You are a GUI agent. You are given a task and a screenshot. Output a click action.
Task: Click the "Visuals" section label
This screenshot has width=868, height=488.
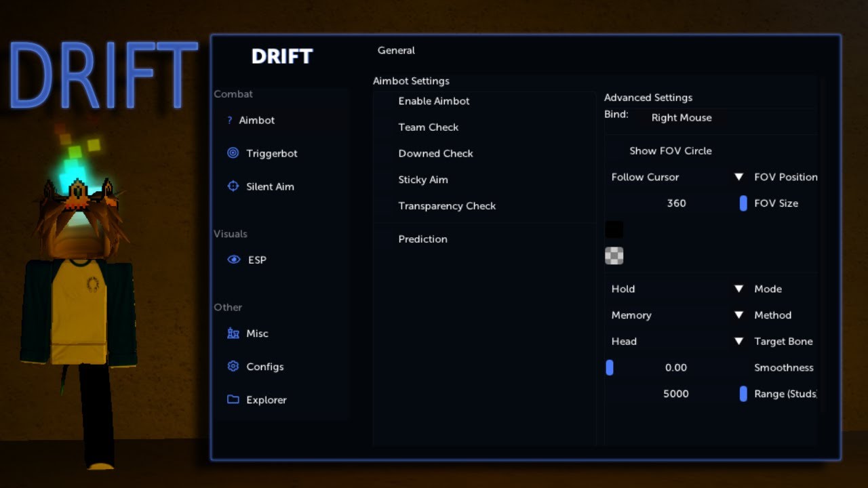231,234
